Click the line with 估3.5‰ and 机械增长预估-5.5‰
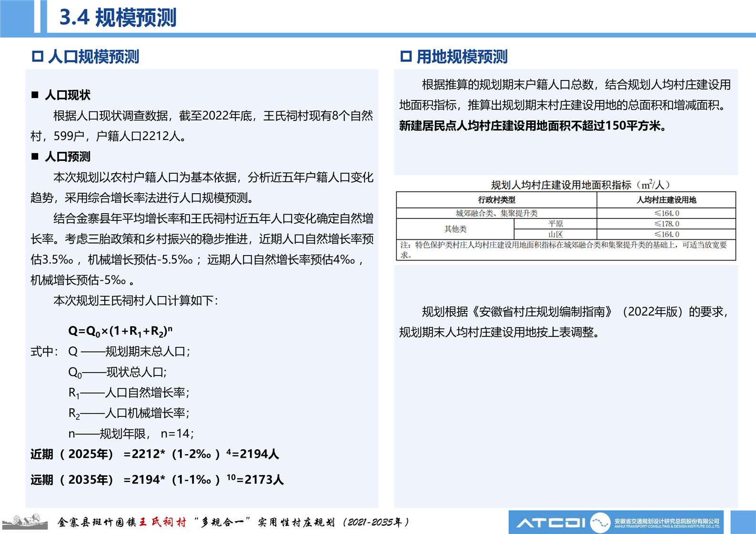Screen dimensions: 756x534 point(197,259)
